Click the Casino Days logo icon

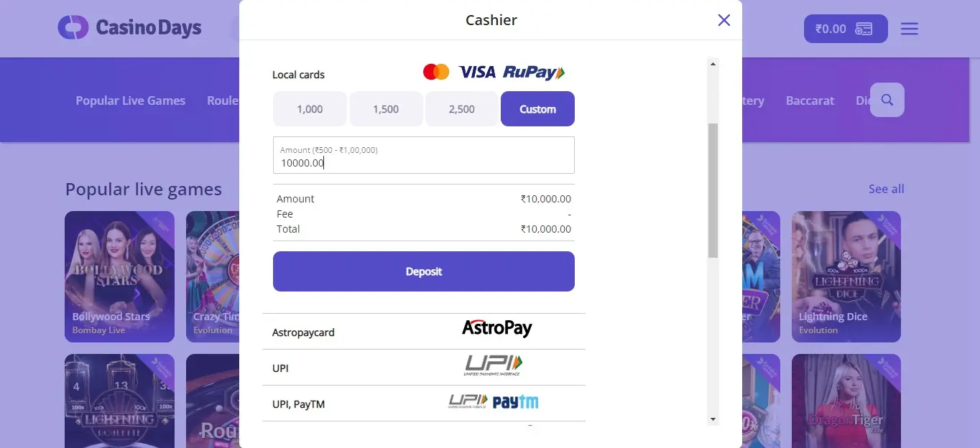(73, 28)
